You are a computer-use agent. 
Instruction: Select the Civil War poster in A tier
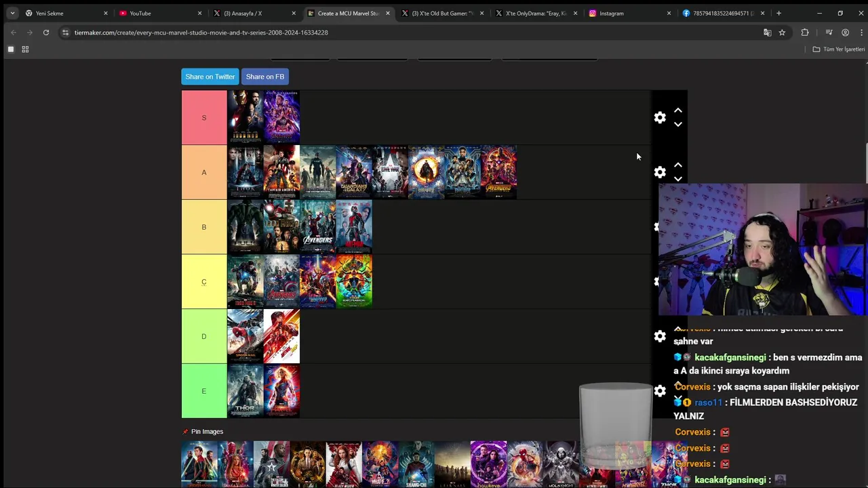pos(390,172)
